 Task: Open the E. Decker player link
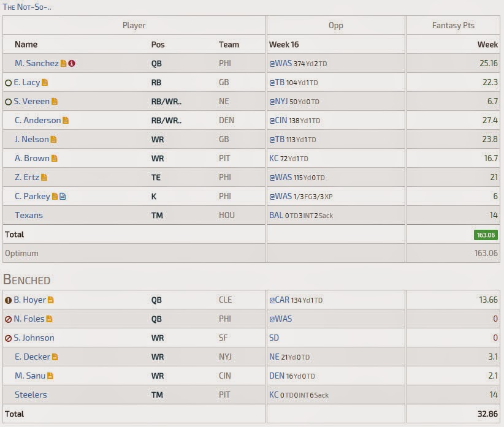click(x=32, y=357)
